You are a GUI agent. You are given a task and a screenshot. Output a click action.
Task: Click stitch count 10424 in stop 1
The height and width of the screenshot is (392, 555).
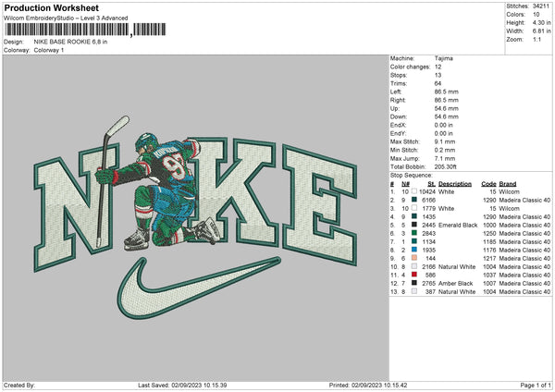pos(427,191)
